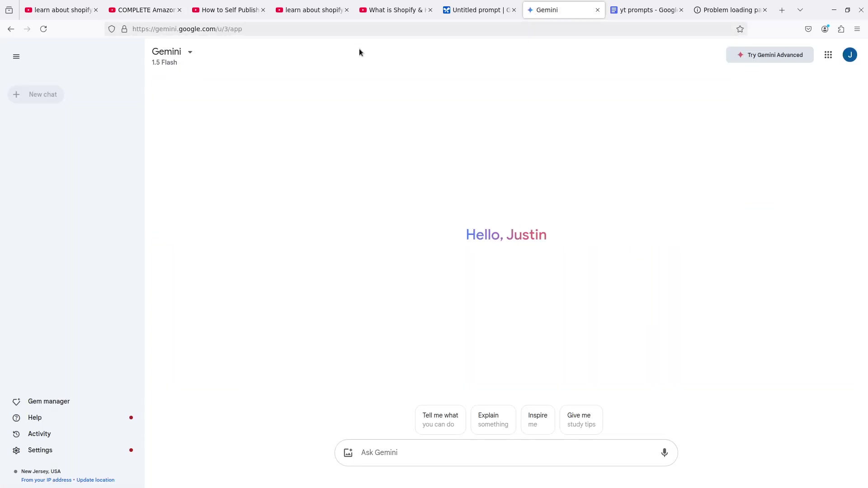Screen dimensions: 868x488
Task: Open Save to Pocket icon
Action: 808,29
